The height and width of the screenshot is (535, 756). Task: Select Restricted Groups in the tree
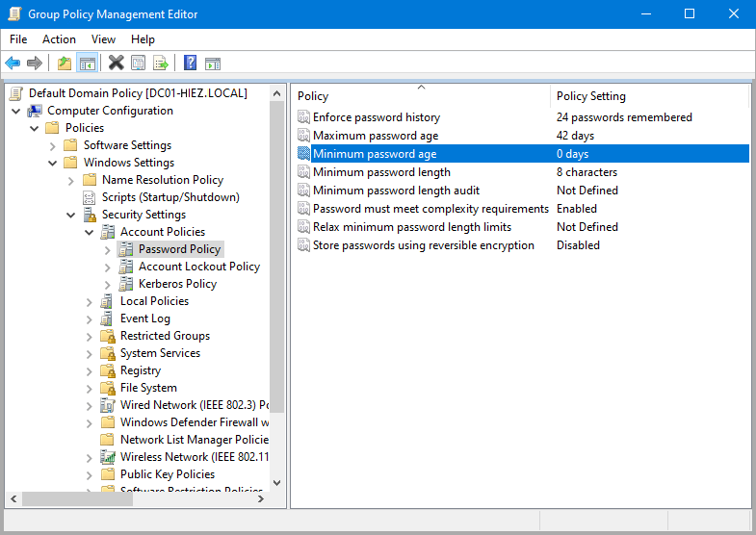pyautogui.click(x=164, y=336)
